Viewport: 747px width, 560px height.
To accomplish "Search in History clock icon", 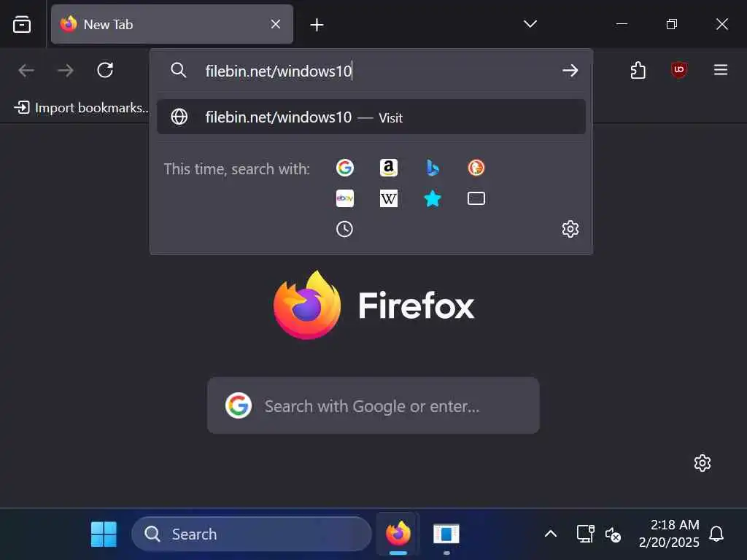I will 344,229.
